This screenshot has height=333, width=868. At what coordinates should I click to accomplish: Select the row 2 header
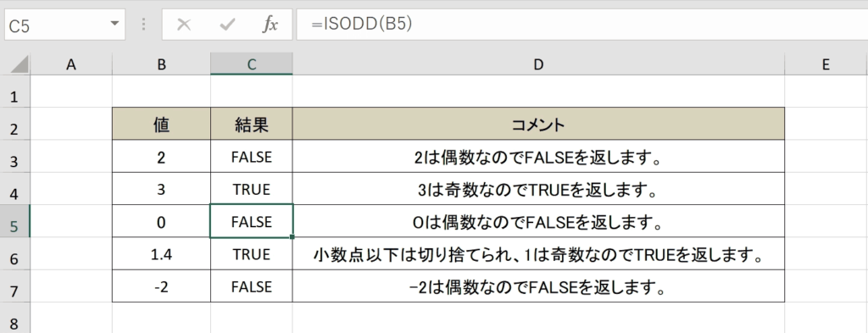pos(15,130)
